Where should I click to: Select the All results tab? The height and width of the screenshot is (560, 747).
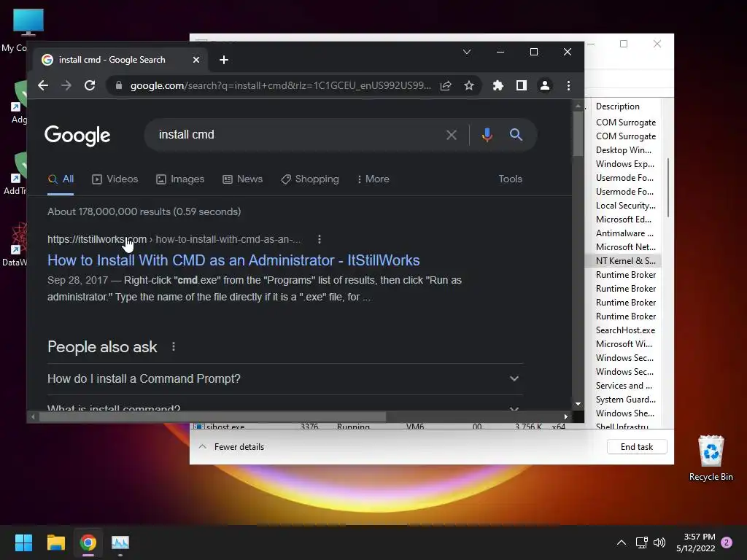click(61, 179)
